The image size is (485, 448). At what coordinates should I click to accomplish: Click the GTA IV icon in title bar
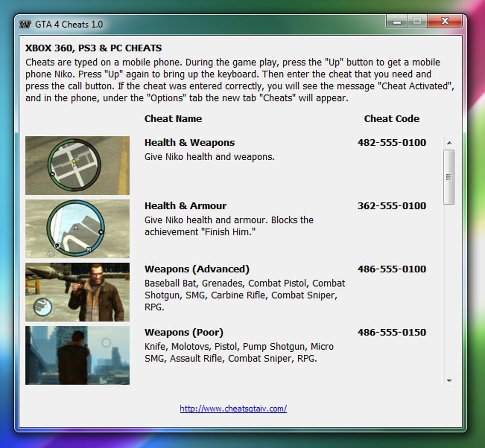pos(25,24)
